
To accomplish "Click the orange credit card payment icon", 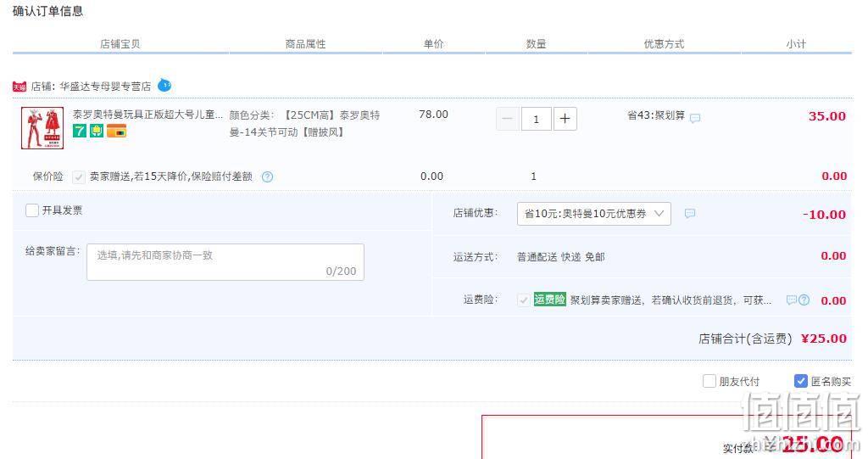I will tap(117, 131).
